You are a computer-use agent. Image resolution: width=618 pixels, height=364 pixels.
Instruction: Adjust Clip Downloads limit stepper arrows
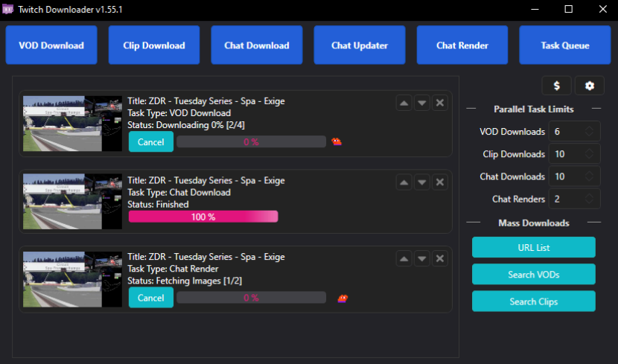point(589,153)
